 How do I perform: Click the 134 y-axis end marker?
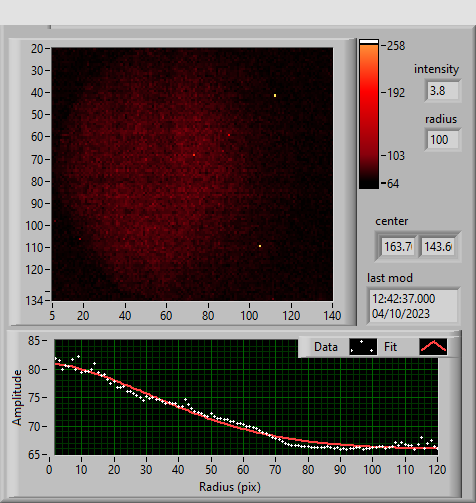point(35,300)
